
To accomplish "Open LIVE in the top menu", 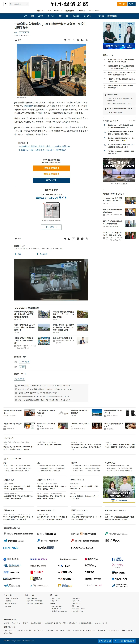I will (x=49, y=11).
